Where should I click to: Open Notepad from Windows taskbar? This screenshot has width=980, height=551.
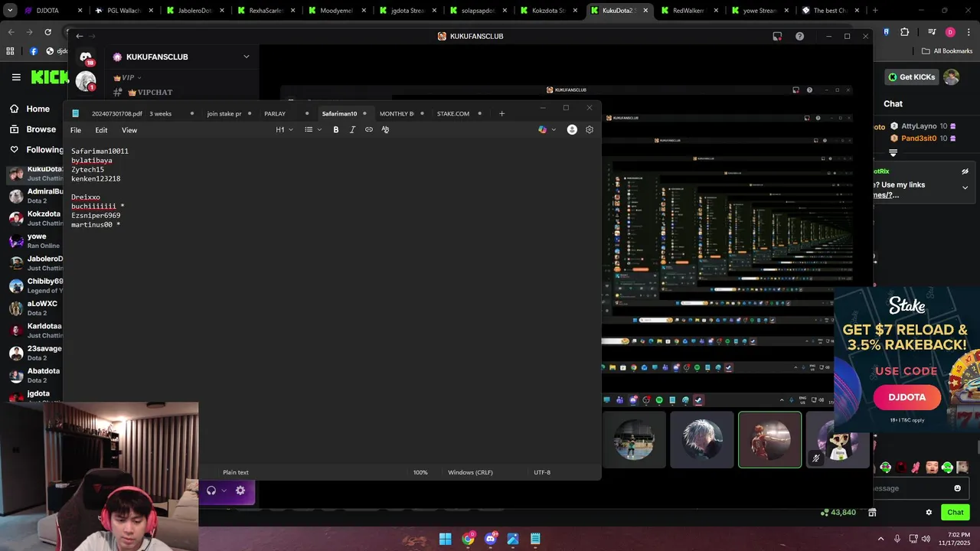(535, 539)
